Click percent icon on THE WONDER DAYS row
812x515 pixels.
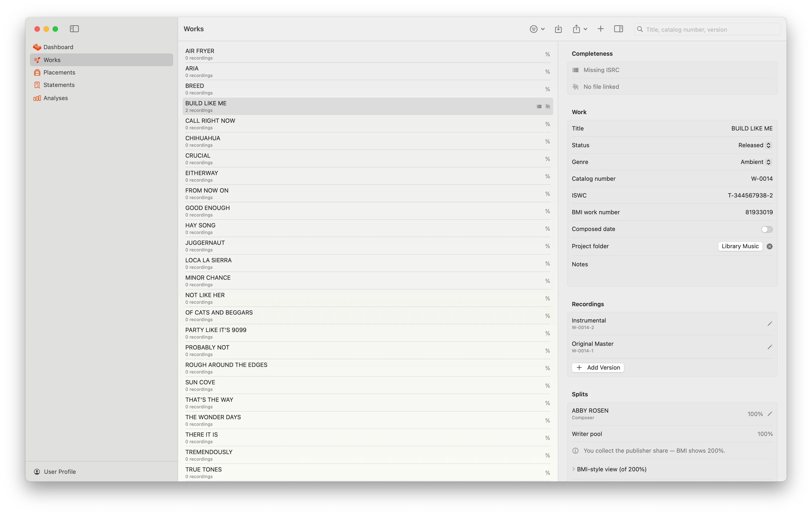[x=548, y=421]
